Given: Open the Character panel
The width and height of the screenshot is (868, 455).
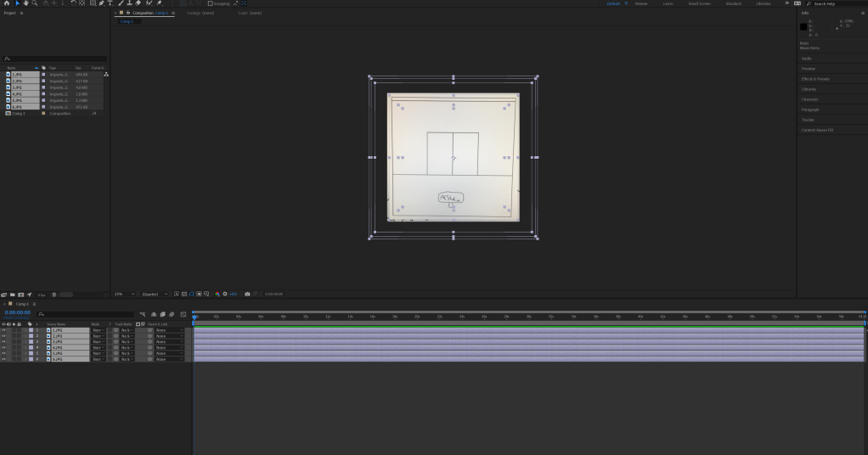Looking at the screenshot, I should point(810,99).
